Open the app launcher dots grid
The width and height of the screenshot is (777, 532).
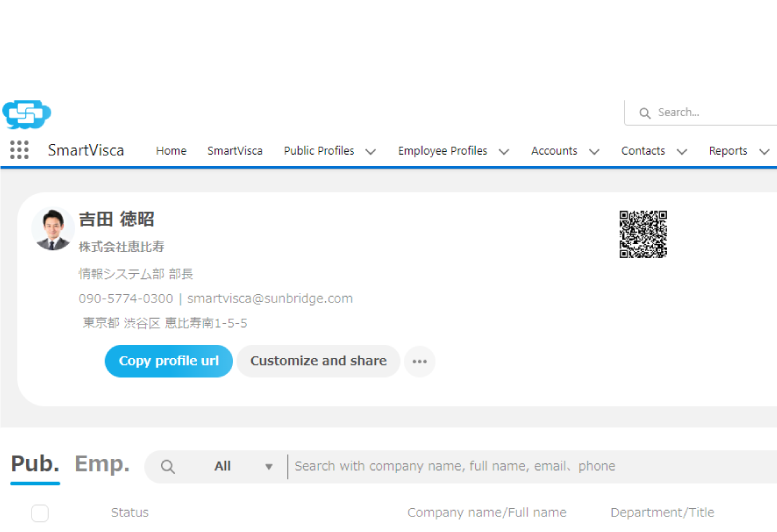pyautogui.click(x=19, y=150)
